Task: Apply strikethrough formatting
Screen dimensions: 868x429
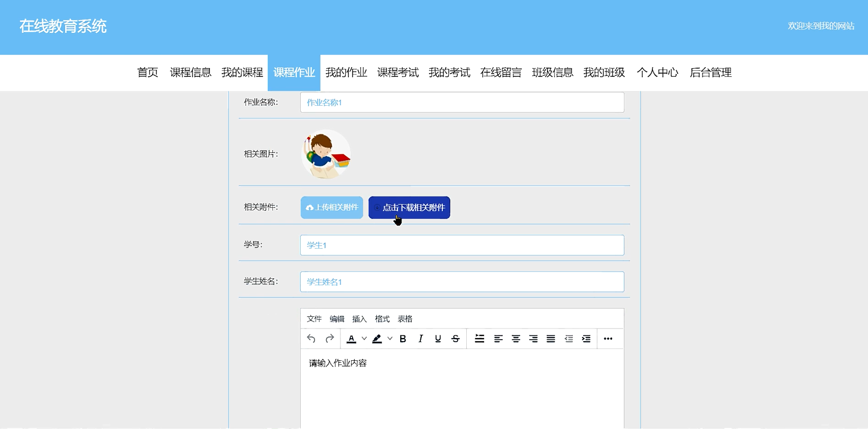Action: (456, 339)
